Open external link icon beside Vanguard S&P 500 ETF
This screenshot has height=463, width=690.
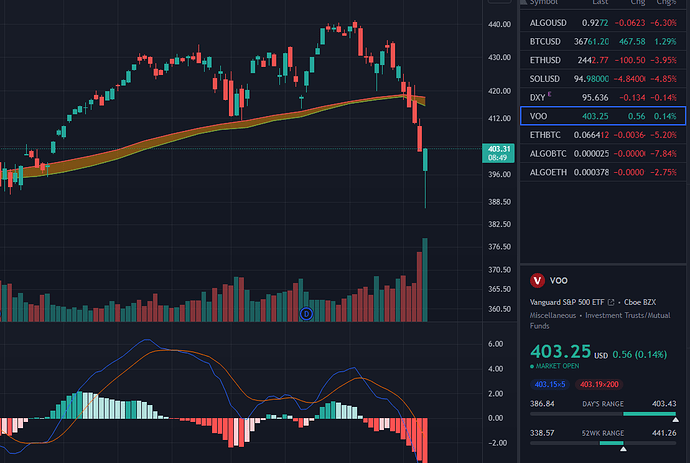click(x=611, y=302)
